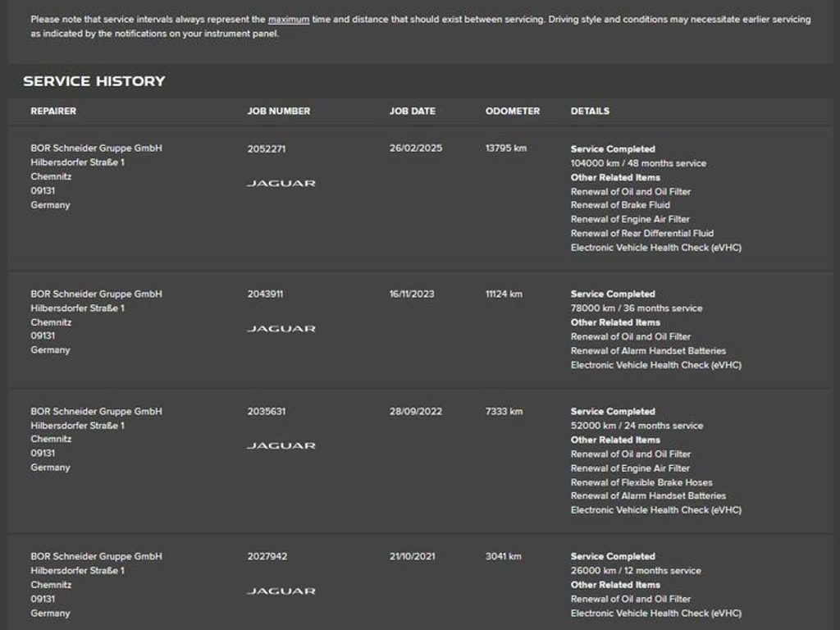
Task: Select the JOB DATE column header
Action: [413, 111]
